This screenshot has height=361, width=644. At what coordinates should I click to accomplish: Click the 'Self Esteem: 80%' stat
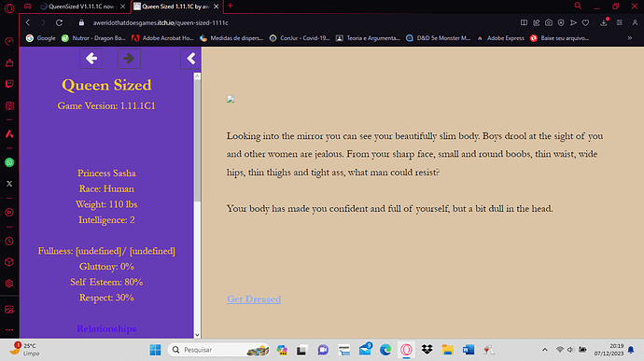pos(106,282)
